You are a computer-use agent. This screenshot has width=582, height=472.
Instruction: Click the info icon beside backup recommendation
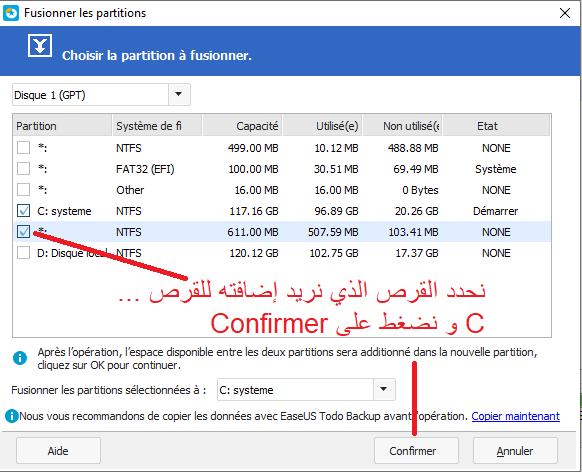point(12,416)
